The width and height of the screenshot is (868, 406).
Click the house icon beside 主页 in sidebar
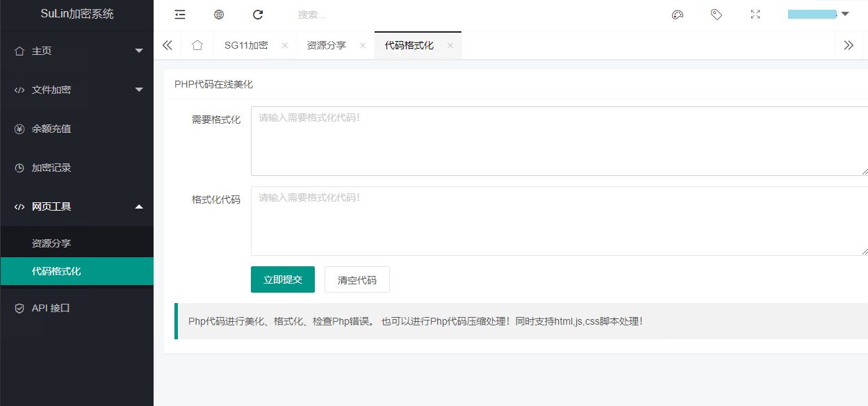[19, 51]
